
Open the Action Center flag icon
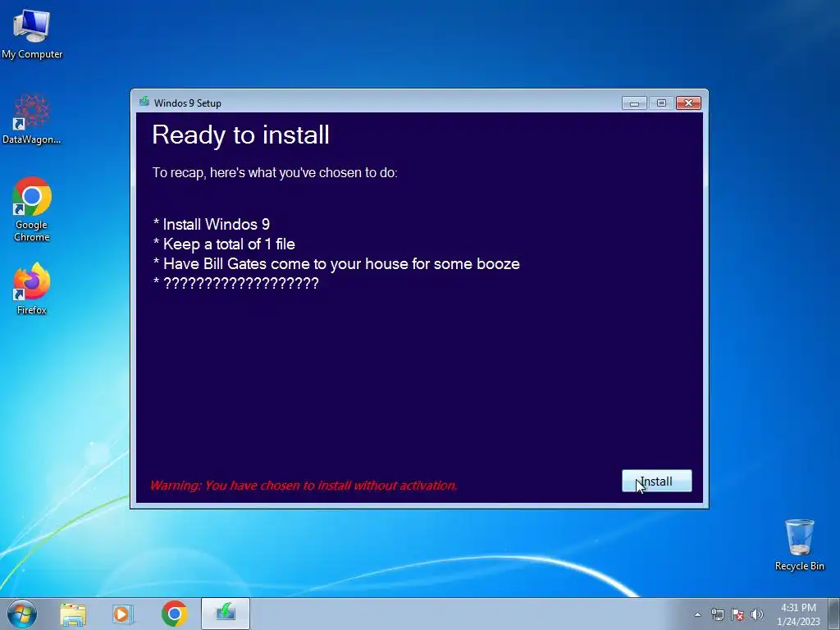coord(737,614)
